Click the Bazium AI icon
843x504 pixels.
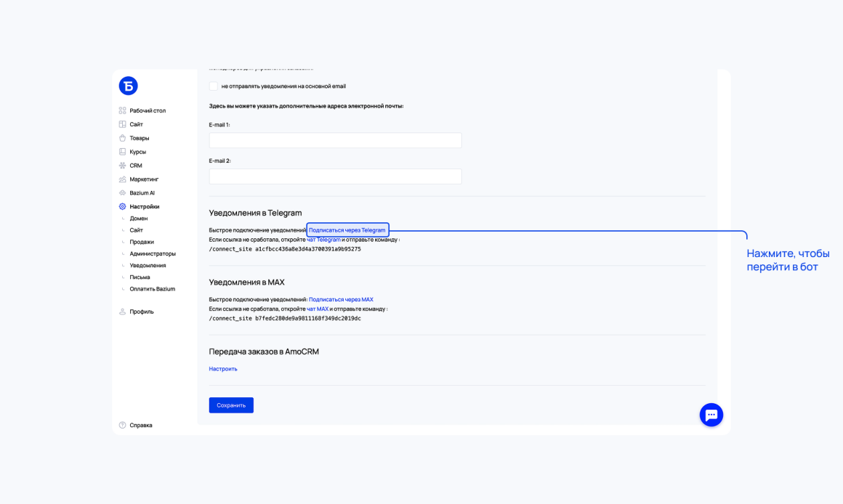click(123, 193)
